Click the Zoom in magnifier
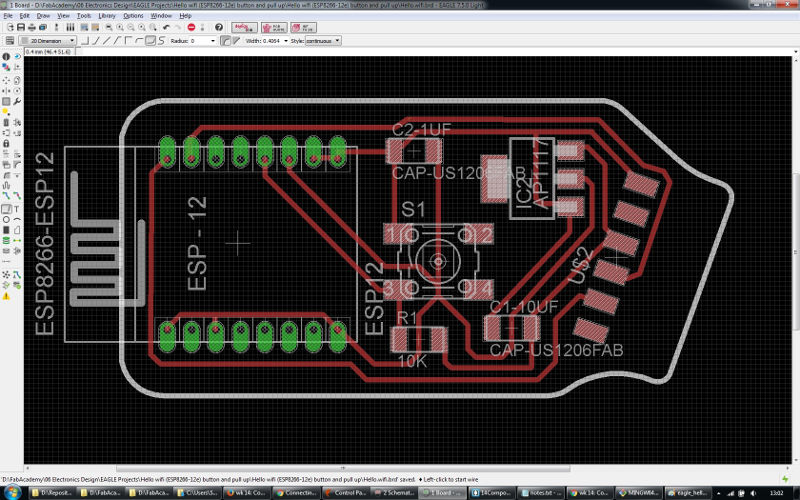This screenshot has height=500, width=800. (120, 27)
